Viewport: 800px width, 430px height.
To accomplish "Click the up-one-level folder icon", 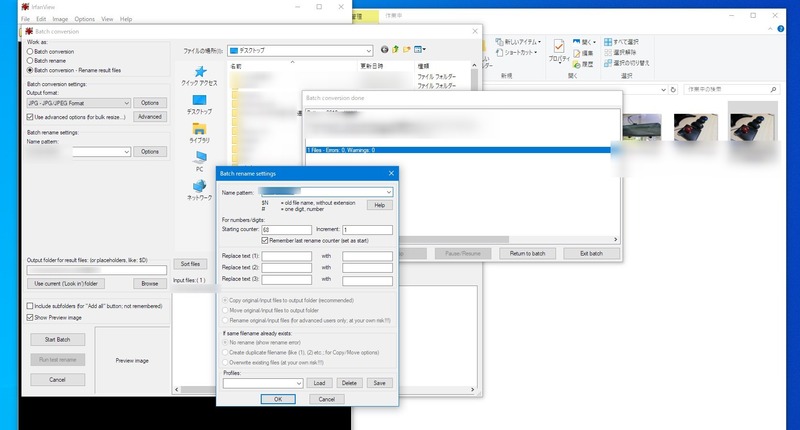I will [x=395, y=49].
